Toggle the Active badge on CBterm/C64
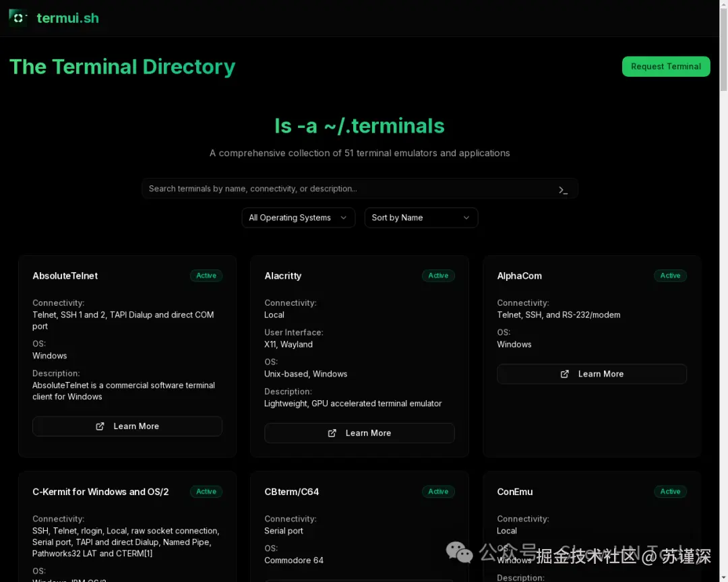Image resolution: width=728 pixels, height=582 pixels. pos(438,492)
